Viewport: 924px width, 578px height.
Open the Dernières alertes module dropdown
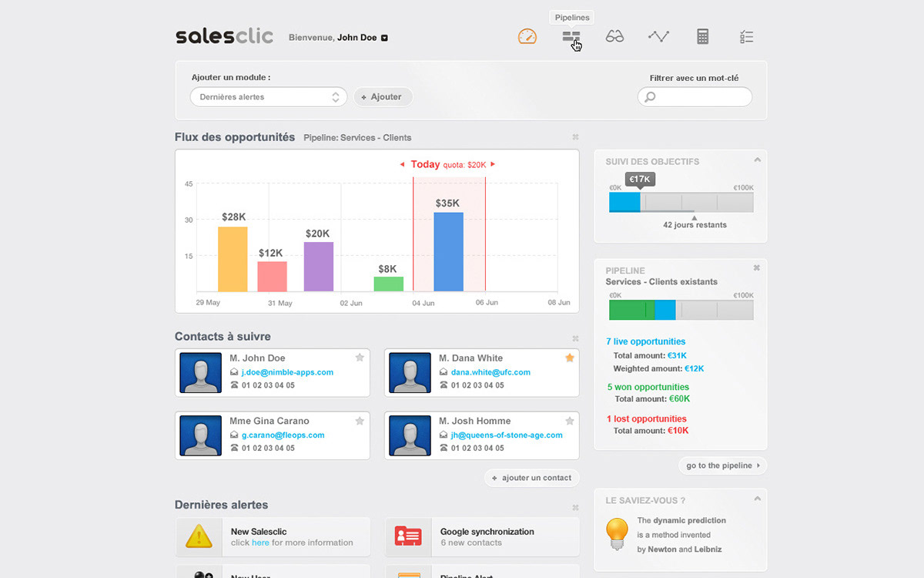pos(269,97)
